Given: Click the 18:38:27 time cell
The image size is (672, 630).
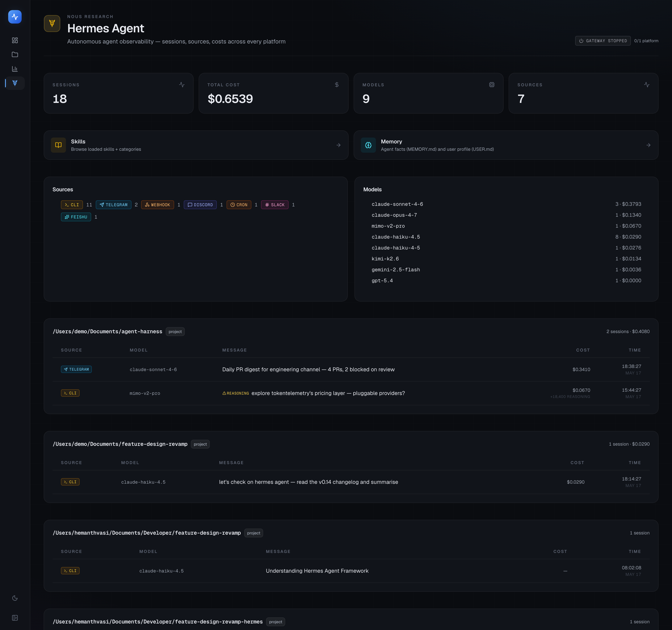Looking at the screenshot, I should (631, 366).
